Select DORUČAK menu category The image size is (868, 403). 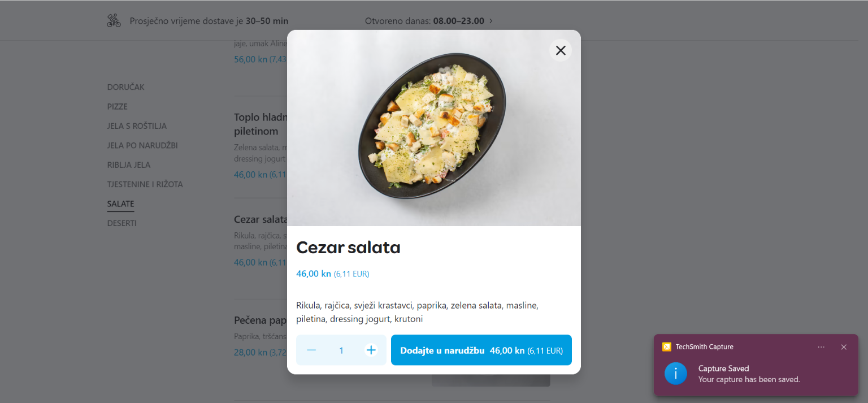[126, 87]
